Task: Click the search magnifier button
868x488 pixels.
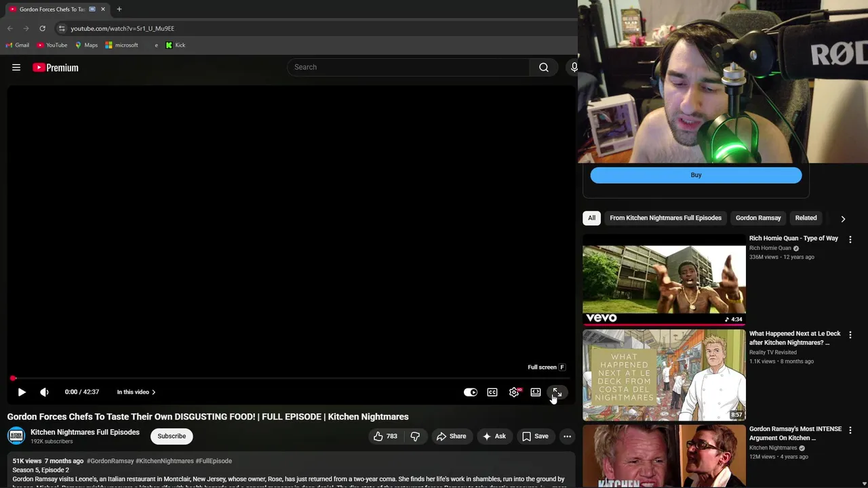Action: (x=543, y=67)
